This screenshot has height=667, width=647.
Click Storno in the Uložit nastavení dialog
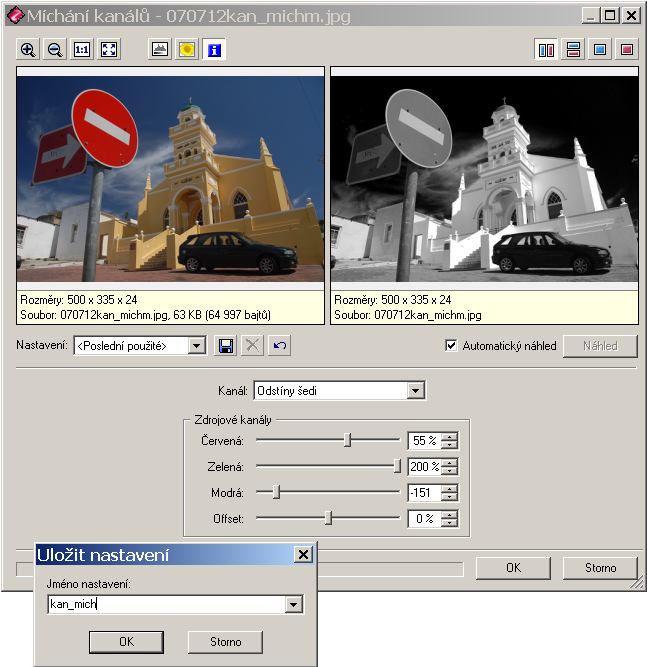coord(226,641)
